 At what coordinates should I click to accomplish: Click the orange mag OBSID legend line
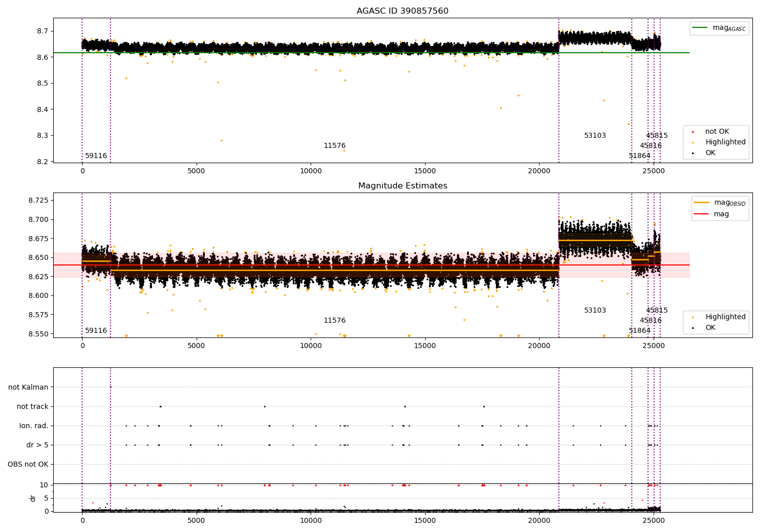(702, 202)
